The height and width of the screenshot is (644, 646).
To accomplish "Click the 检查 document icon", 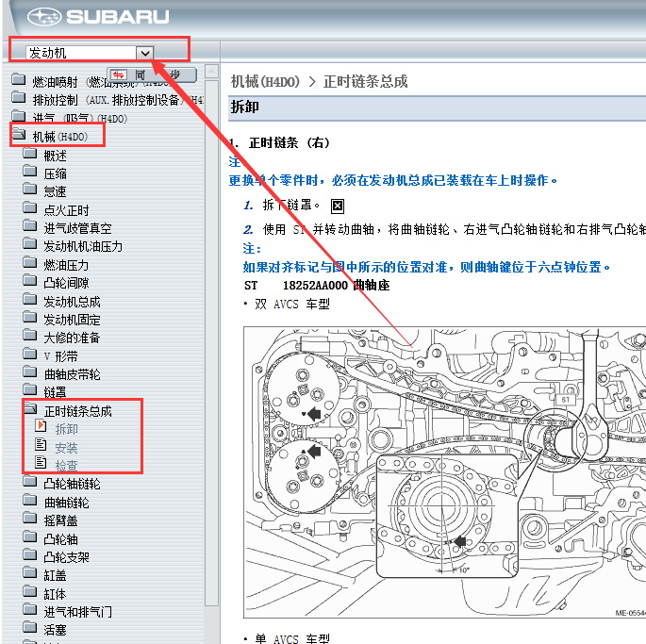I will click(x=41, y=463).
